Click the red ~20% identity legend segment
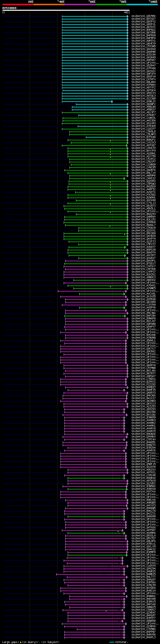The image size is (160, 644). click(x=18, y=4)
